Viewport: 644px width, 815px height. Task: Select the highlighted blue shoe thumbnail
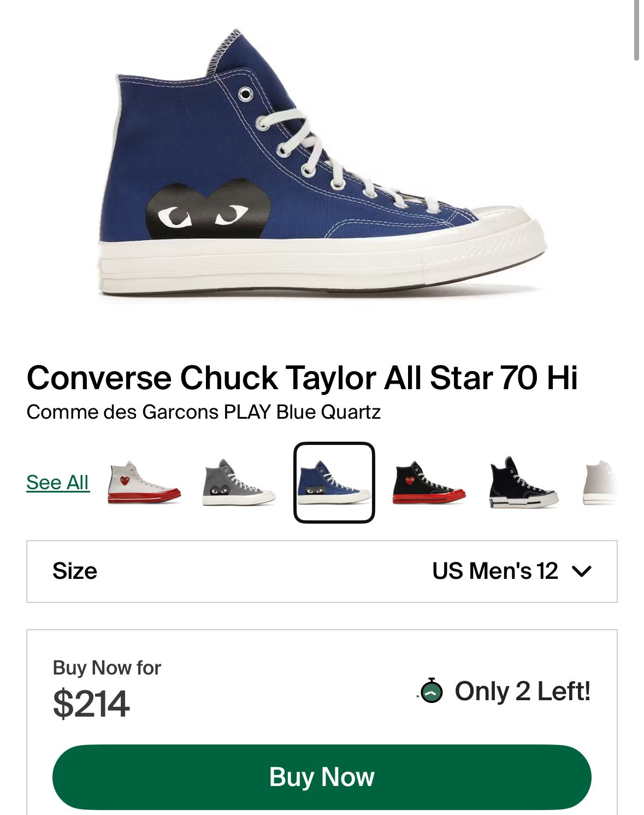pos(334,483)
